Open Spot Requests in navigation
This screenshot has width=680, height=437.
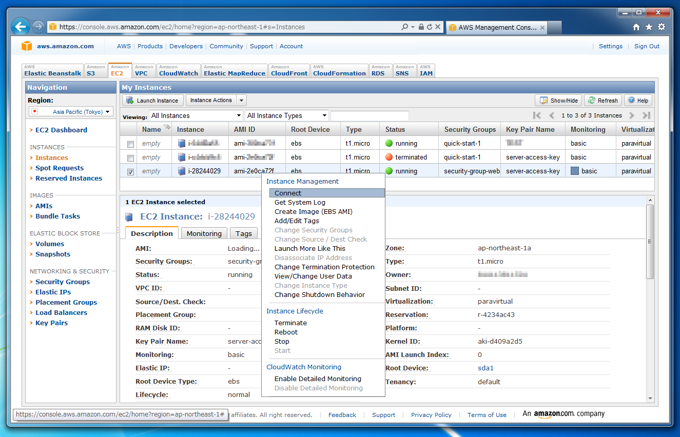tap(59, 168)
